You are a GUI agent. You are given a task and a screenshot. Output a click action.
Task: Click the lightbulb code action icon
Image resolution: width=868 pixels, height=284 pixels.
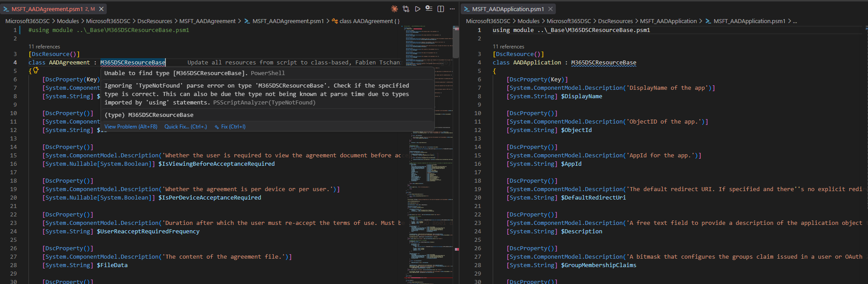(36, 70)
